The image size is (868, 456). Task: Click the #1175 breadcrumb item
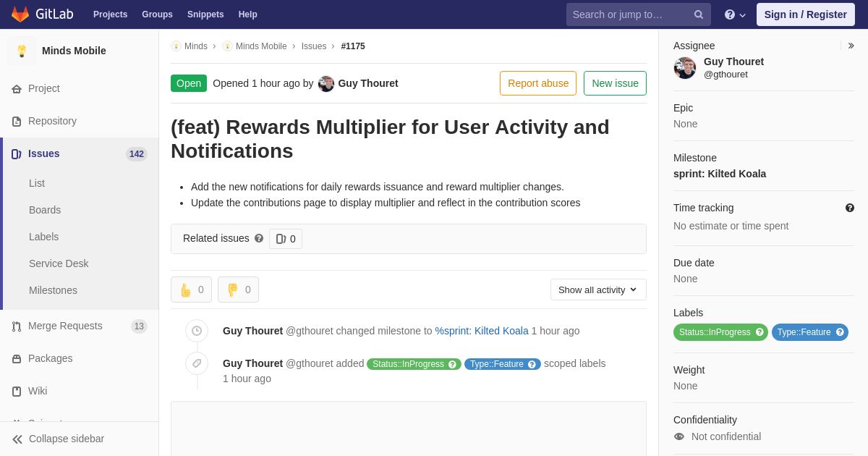353,46
